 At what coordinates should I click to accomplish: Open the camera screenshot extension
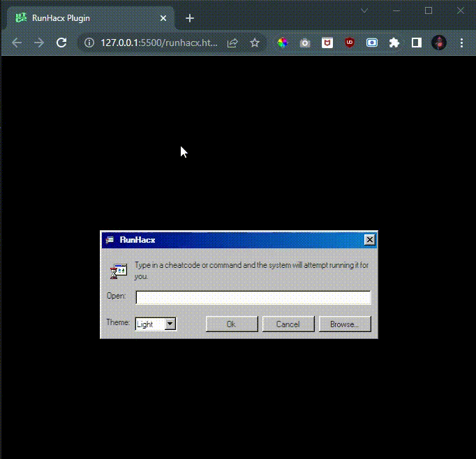tap(305, 43)
